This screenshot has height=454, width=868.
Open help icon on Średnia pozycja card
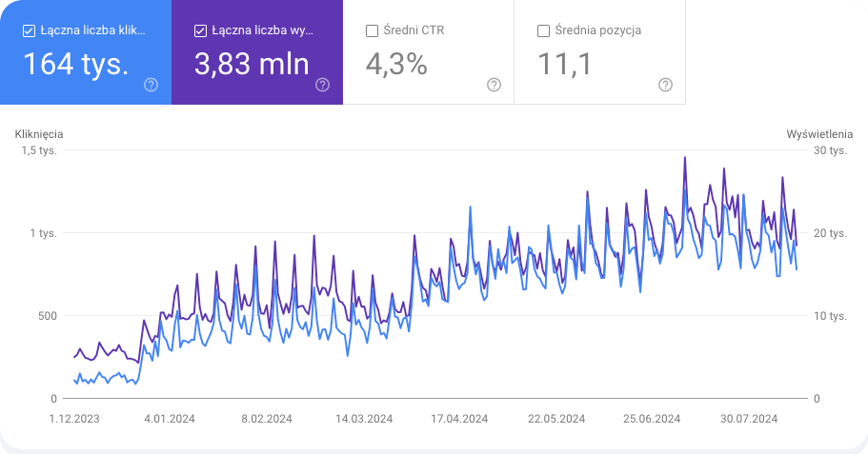(665, 85)
